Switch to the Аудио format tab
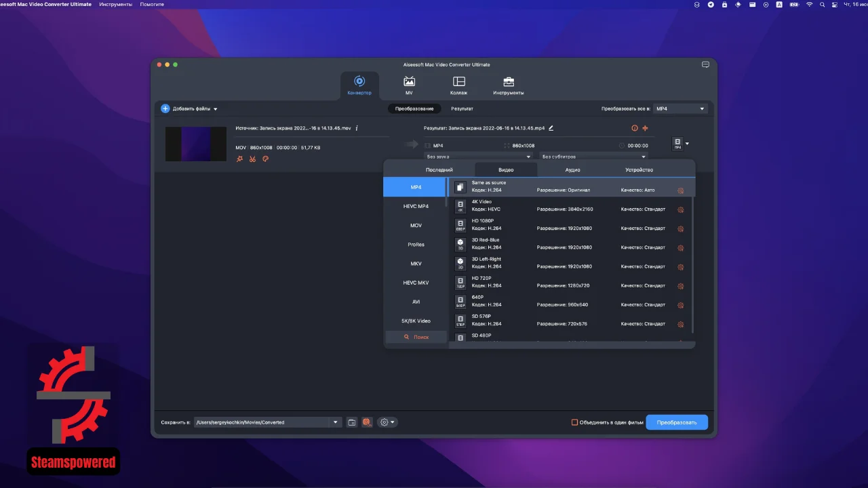 pyautogui.click(x=573, y=170)
